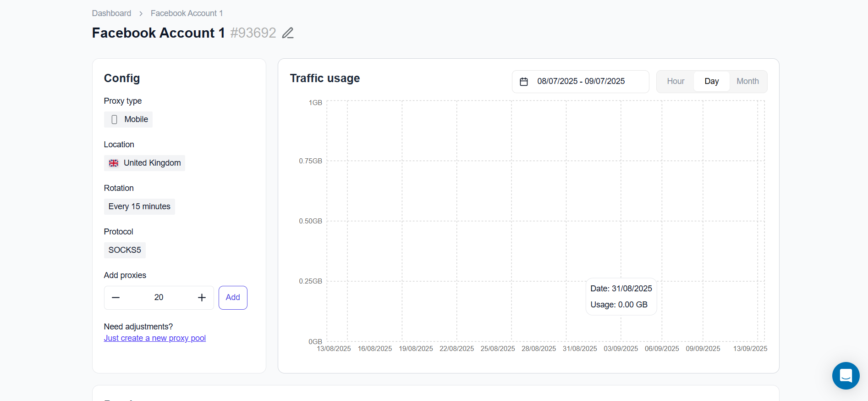
Task: Click the Mobile proxy type chip
Action: tap(128, 119)
